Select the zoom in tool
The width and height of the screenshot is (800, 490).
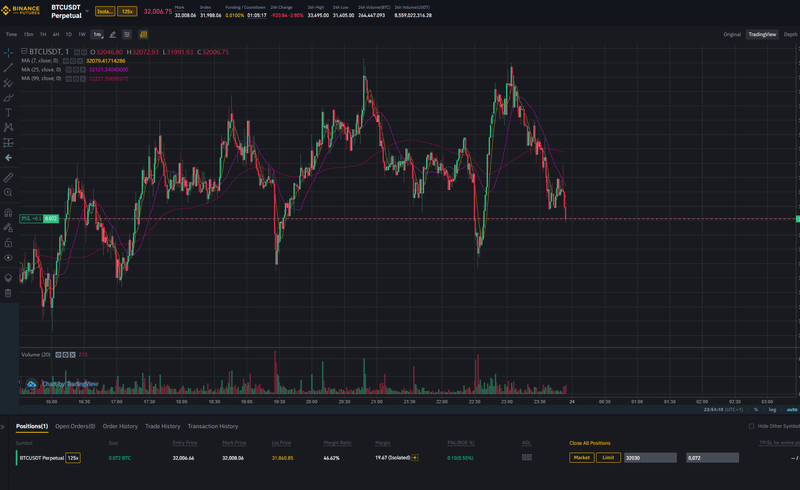(8, 192)
